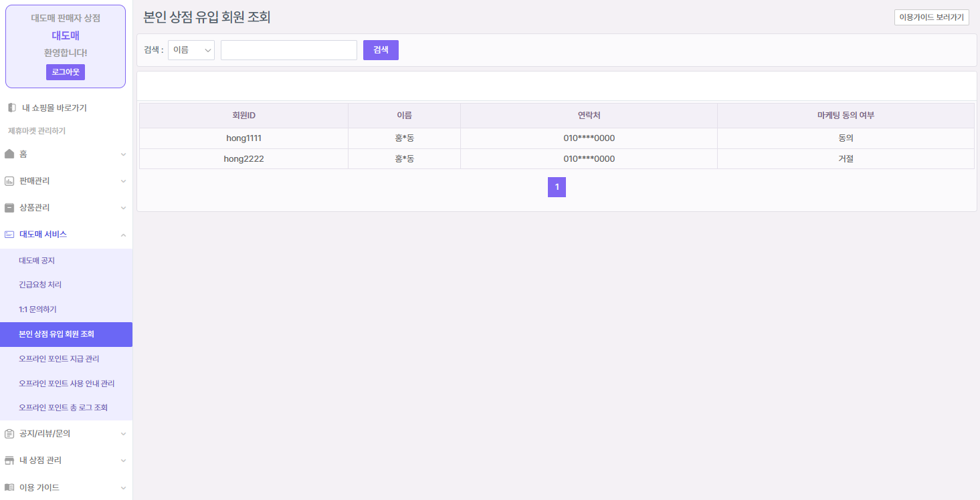Expand the 판매관리 menu chevron

coord(123,181)
